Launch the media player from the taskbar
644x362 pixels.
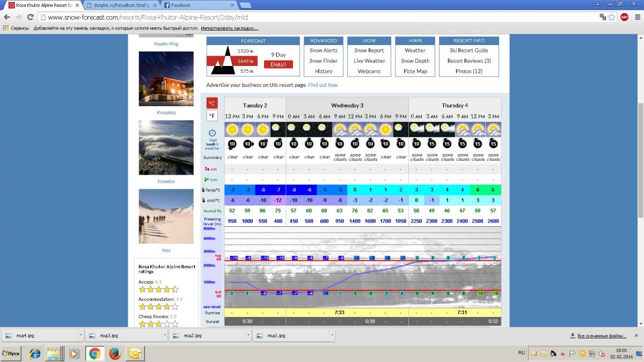[x=74, y=353]
